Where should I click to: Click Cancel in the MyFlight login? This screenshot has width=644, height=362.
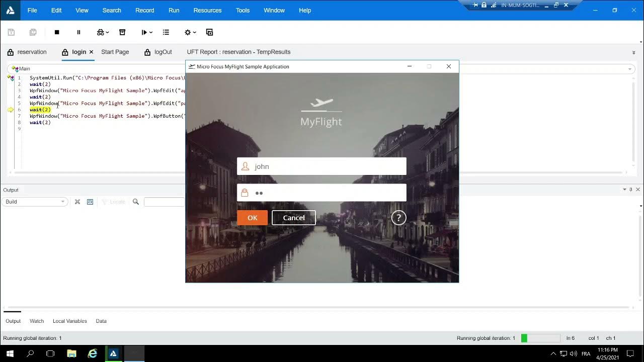294,218
